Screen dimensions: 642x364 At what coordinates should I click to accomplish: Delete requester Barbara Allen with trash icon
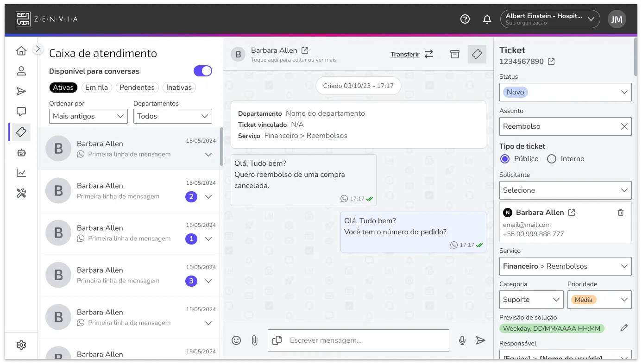621,212
